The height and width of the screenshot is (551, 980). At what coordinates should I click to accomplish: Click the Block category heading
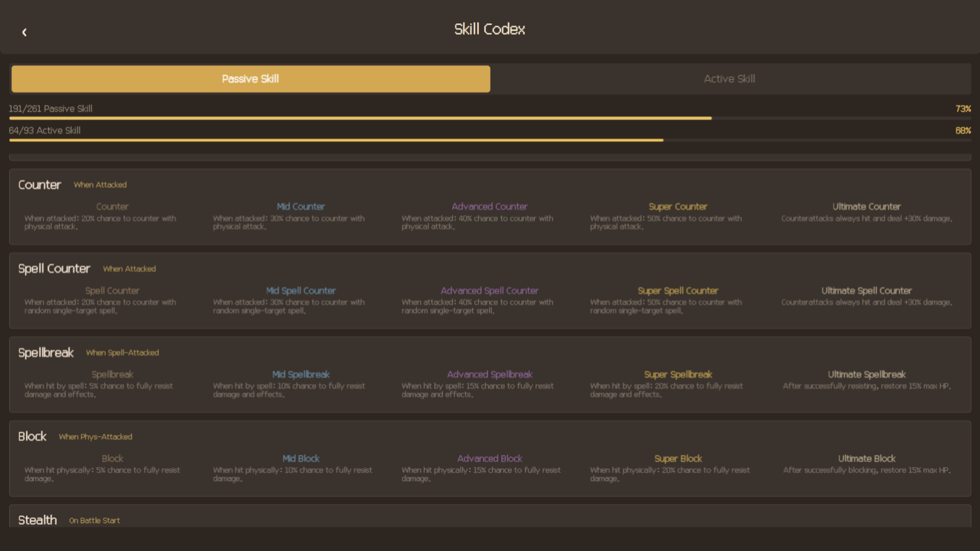point(32,437)
